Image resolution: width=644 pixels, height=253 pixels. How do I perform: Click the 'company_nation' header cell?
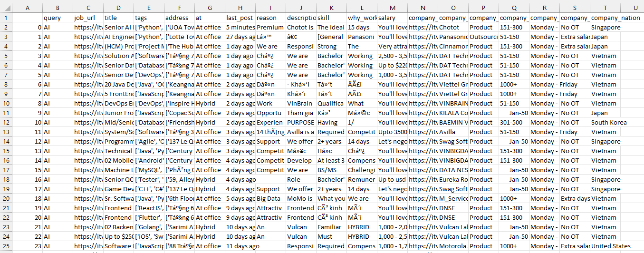point(605,18)
